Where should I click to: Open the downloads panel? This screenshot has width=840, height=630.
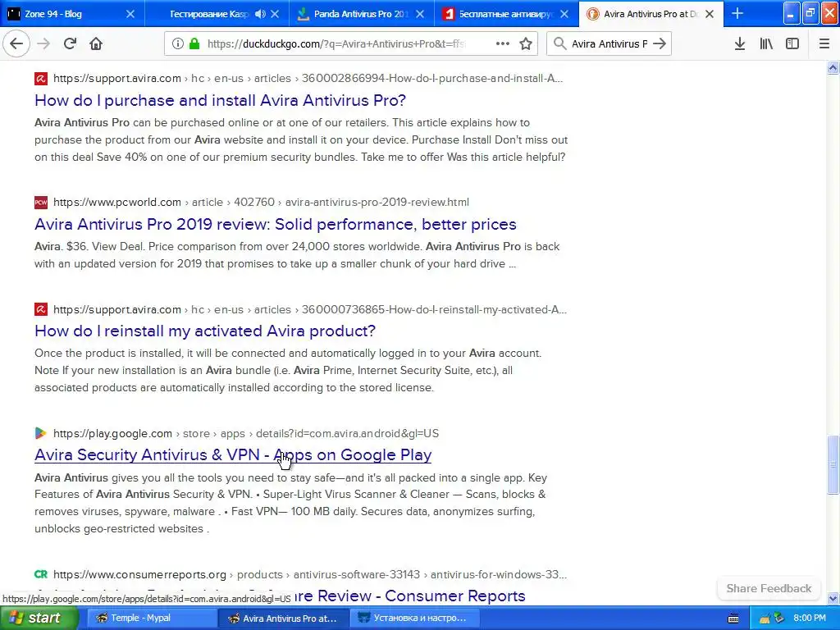739,44
